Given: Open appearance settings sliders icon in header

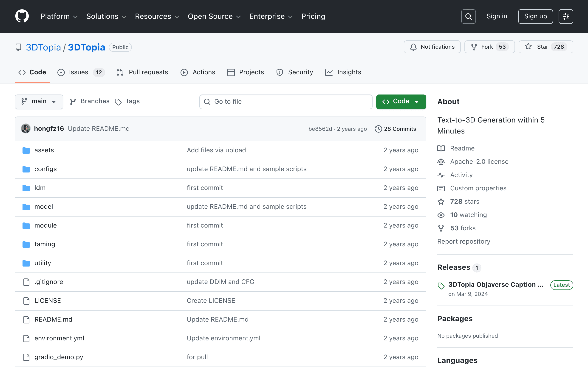Looking at the screenshot, I should pyautogui.click(x=566, y=17).
